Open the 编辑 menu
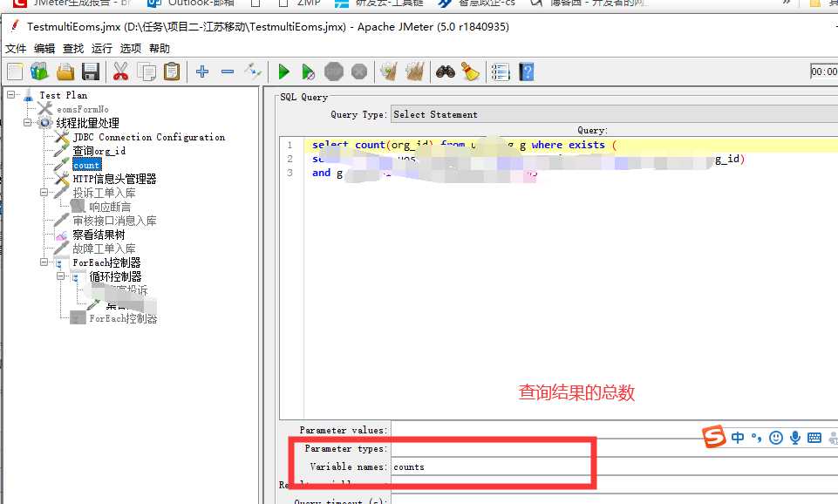 44,49
